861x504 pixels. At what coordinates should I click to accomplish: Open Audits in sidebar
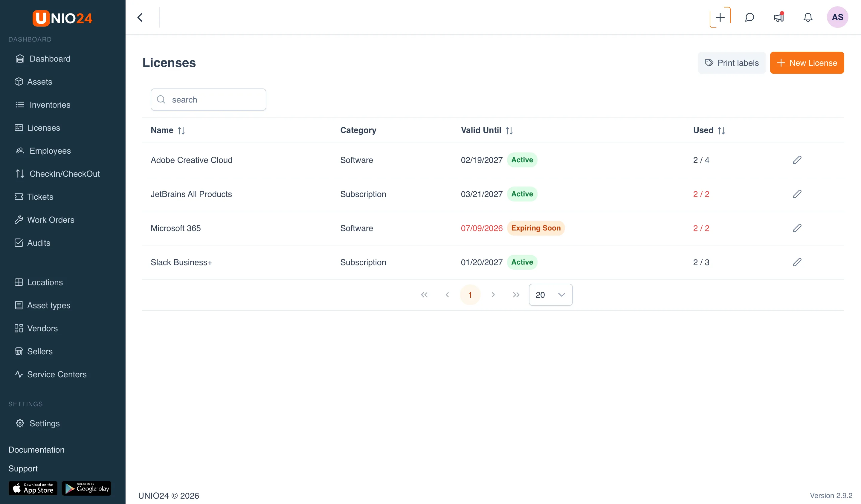(32, 243)
